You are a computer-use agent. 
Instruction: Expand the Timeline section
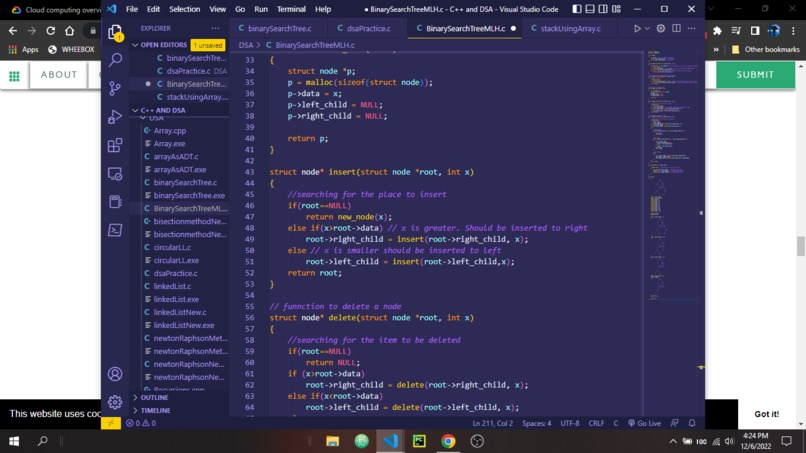pos(155,410)
